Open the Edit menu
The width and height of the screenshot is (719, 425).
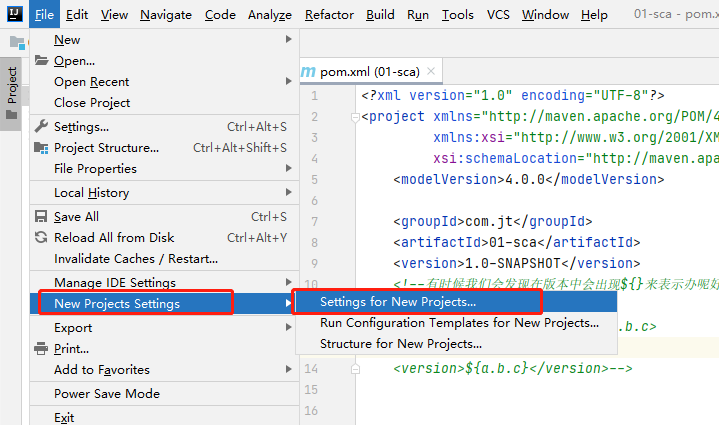pyautogui.click(x=77, y=15)
